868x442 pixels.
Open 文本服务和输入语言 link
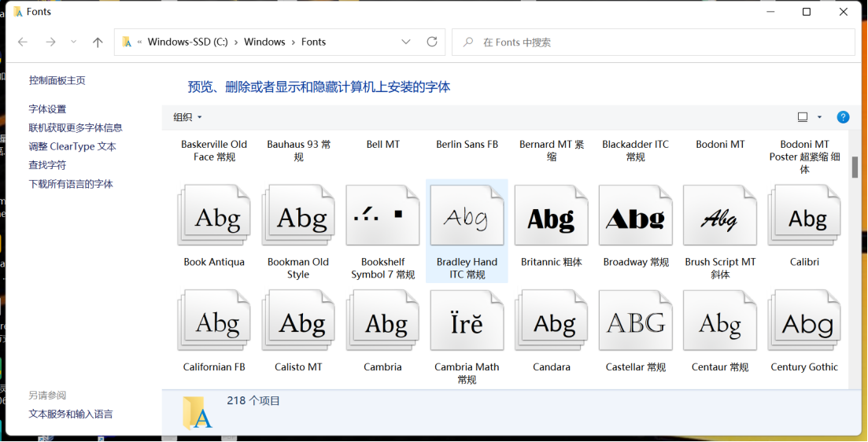pyautogui.click(x=71, y=414)
